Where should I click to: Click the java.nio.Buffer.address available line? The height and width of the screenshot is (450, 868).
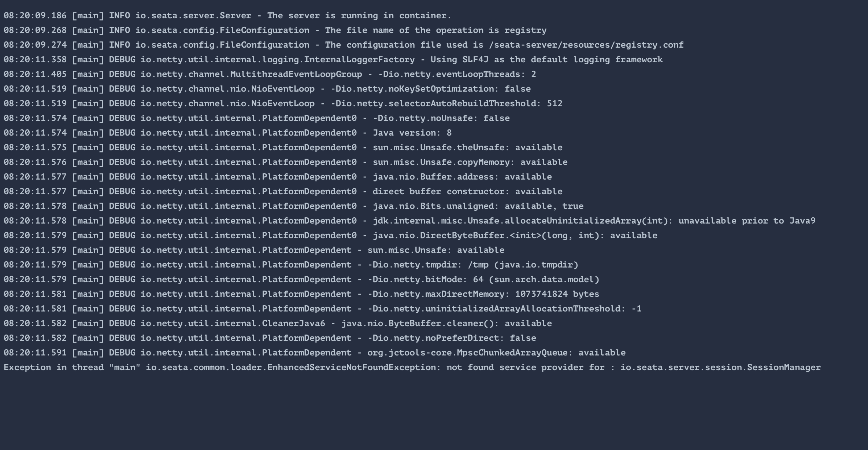(x=278, y=177)
